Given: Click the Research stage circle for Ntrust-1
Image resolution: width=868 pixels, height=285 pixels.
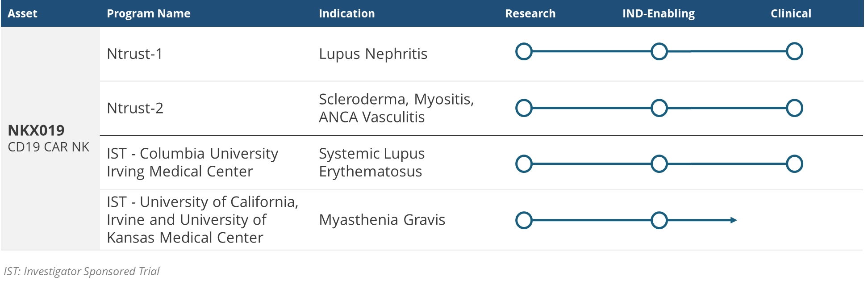Looking at the screenshot, I should pyautogui.click(x=524, y=51).
